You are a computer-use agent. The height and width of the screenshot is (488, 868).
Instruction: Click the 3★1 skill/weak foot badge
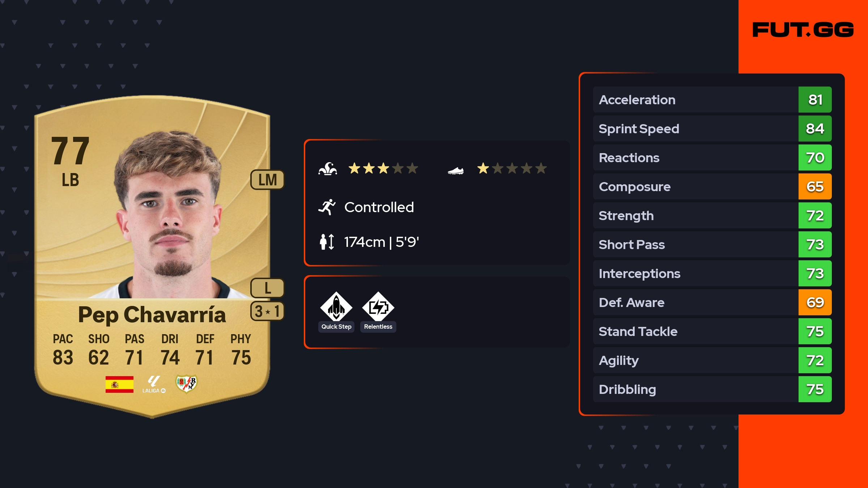268,311
